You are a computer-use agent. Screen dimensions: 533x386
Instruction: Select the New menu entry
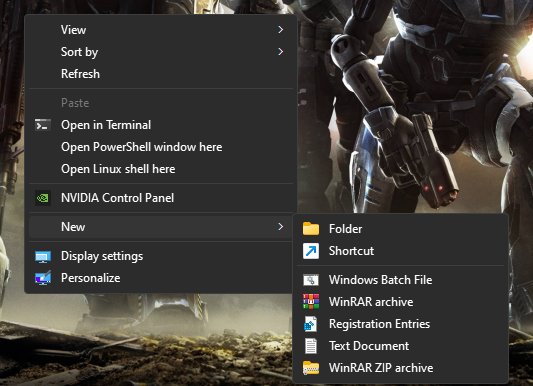pyautogui.click(x=161, y=227)
